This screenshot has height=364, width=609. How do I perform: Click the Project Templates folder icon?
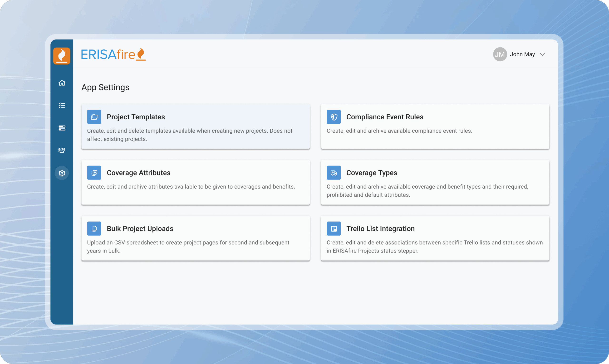(x=94, y=117)
